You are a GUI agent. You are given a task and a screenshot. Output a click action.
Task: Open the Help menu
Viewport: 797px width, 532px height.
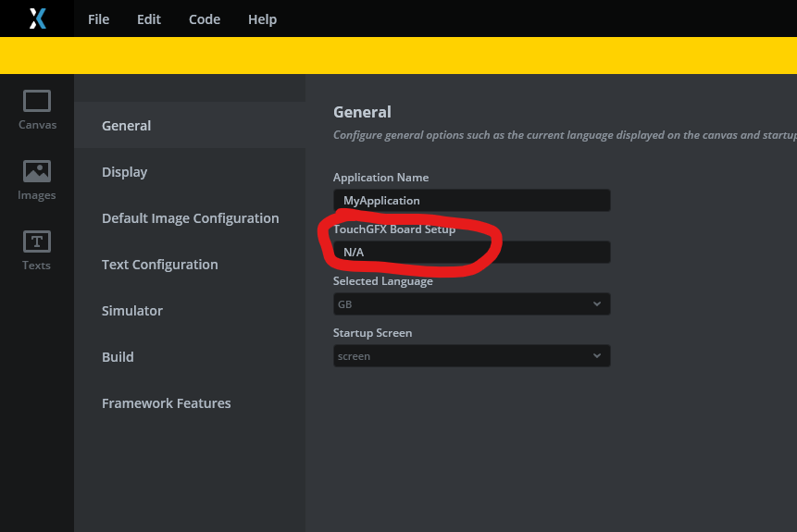262,19
